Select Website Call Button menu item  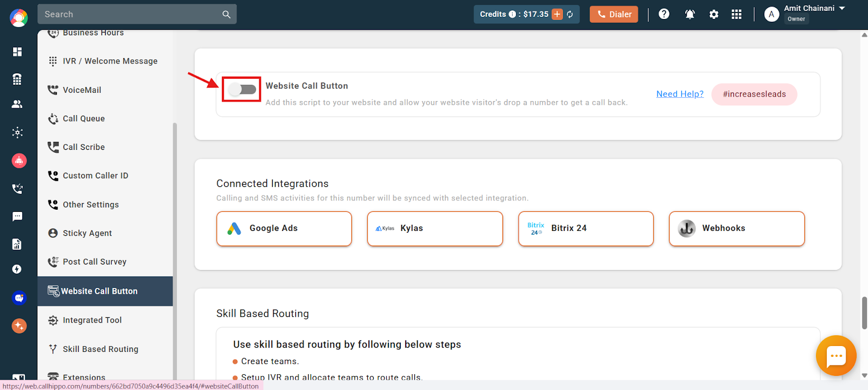pos(105,291)
